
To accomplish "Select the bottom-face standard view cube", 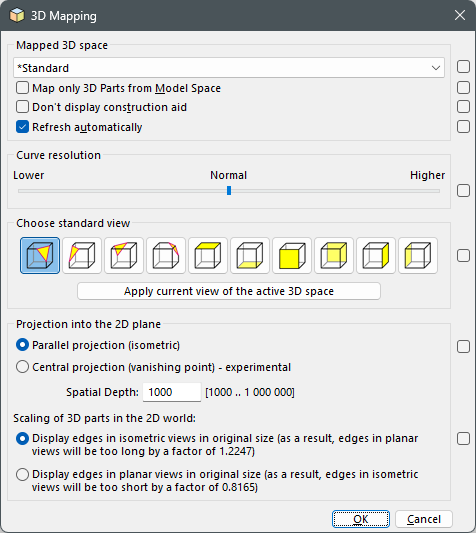I will point(250,255).
